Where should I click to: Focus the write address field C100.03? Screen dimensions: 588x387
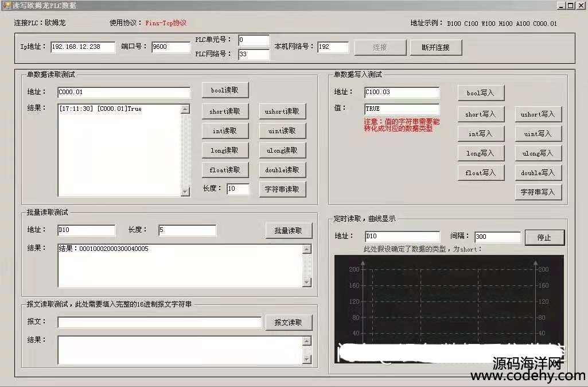402,92
